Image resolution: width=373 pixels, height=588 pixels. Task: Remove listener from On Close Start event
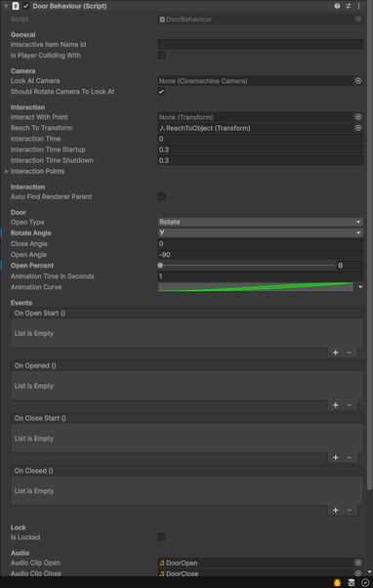[349, 457]
